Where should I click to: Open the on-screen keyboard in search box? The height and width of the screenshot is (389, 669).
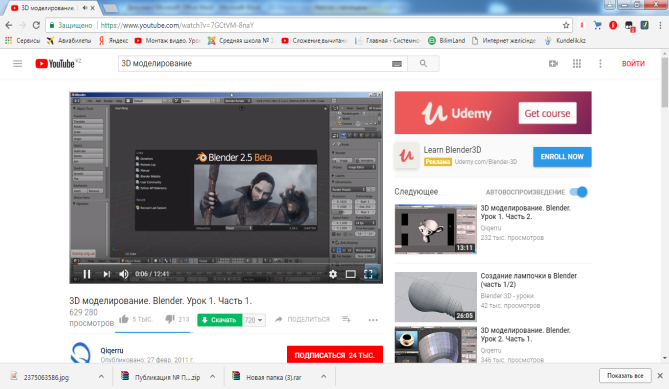pos(397,64)
